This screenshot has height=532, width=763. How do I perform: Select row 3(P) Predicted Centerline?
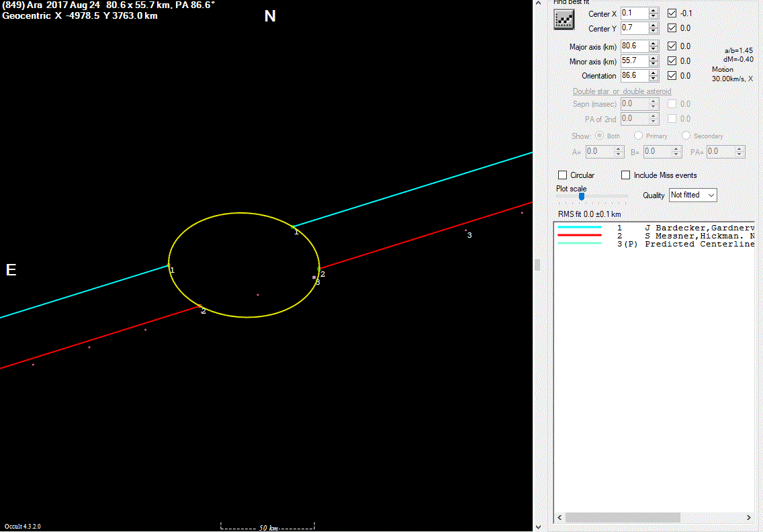point(655,244)
